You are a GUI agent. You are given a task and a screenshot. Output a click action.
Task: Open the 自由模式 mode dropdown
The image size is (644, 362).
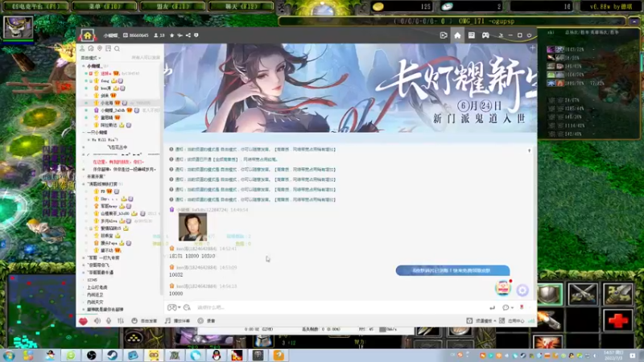click(91, 58)
